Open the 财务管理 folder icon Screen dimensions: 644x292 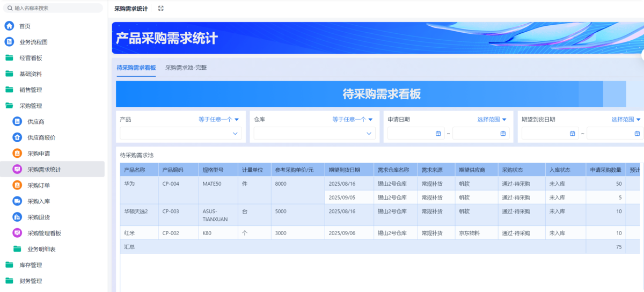click(9, 281)
